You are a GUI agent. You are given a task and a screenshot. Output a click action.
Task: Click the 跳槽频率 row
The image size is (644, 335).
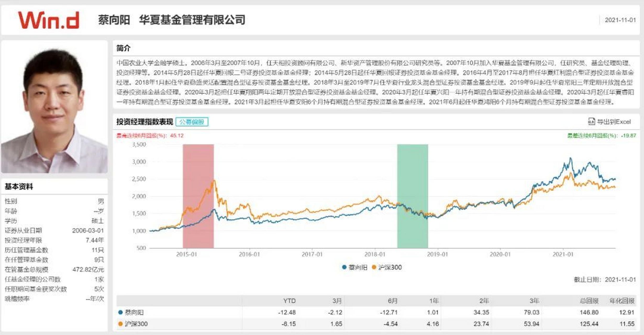[x=54, y=299]
